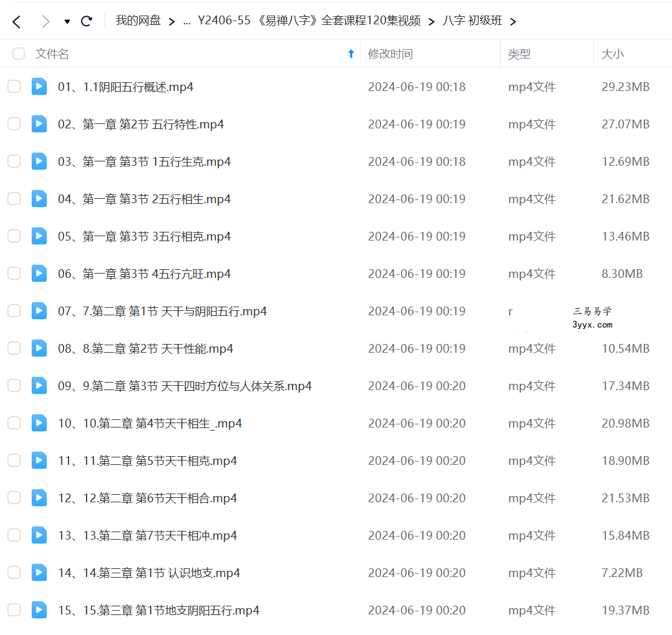
Task: Open the Y2406-55 《易禅八字》 breadcrumb folder
Action: coord(309,21)
